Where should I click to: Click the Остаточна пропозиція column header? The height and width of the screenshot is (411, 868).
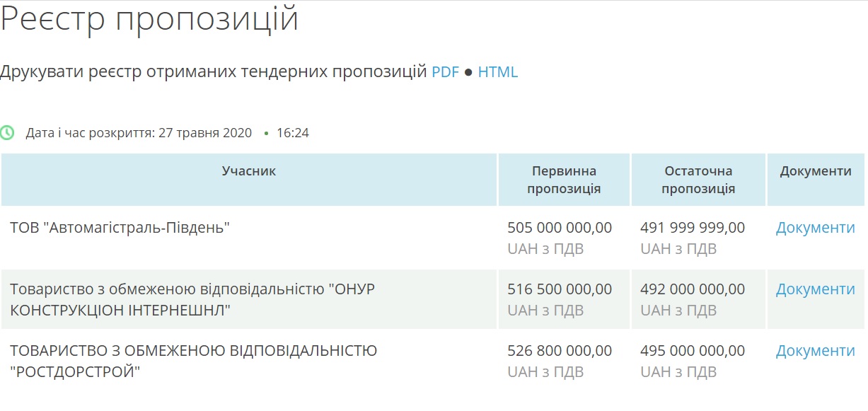pyautogui.click(x=698, y=180)
